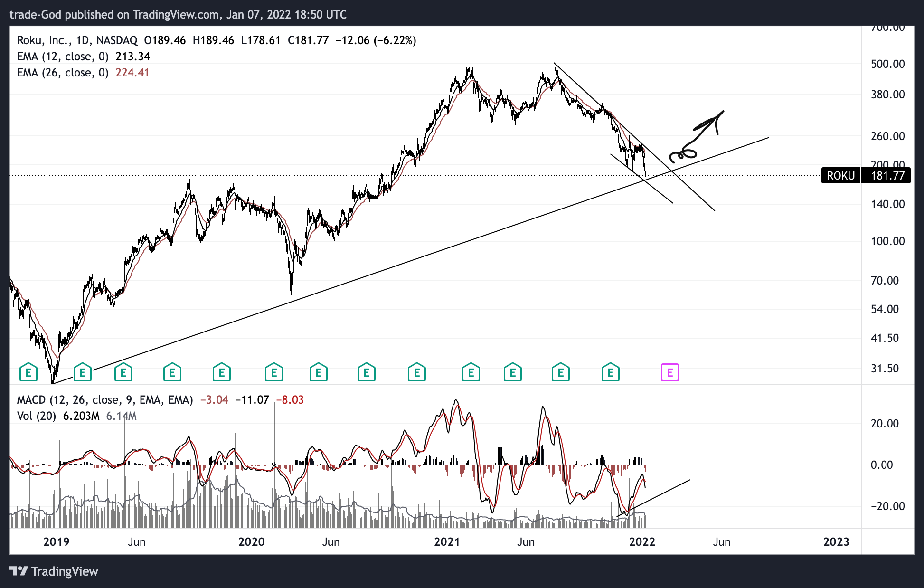Click the MACD signal value −8.03
This screenshot has width=924, height=588.
[x=290, y=400]
